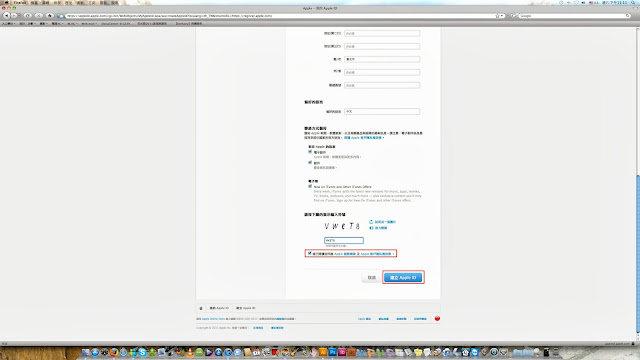Bookmark this page with the star icon
This screenshot has height=360, width=640.
point(497,16)
